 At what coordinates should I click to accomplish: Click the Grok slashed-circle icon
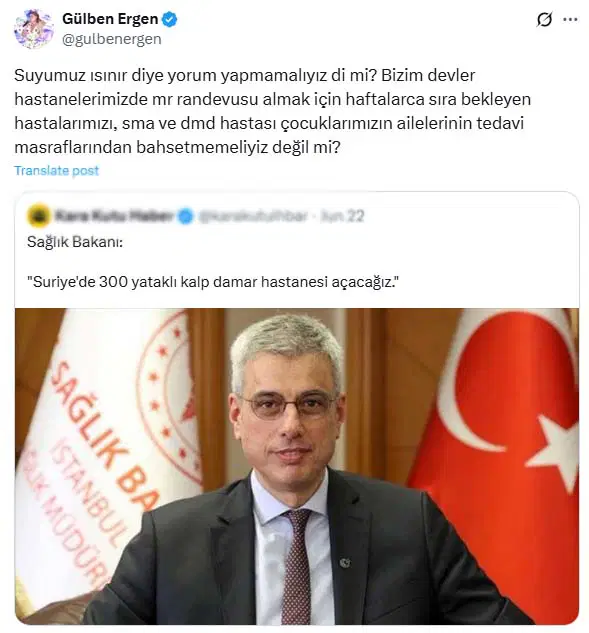click(544, 19)
